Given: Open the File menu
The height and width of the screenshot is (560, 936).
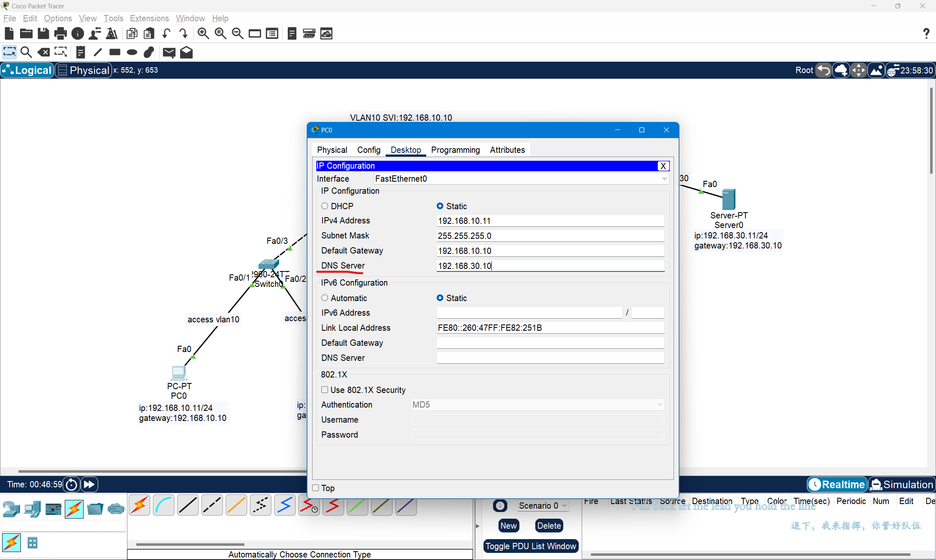Looking at the screenshot, I should coord(9,18).
